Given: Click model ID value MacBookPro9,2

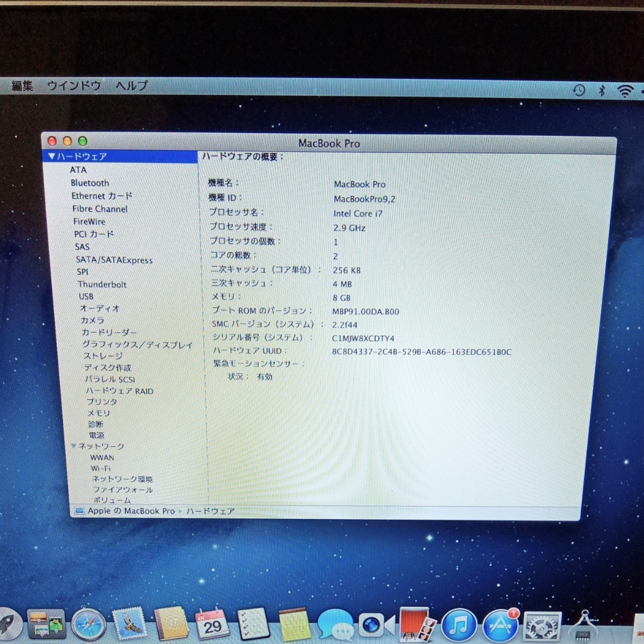Looking at the screenshot, I should [364, 199].
